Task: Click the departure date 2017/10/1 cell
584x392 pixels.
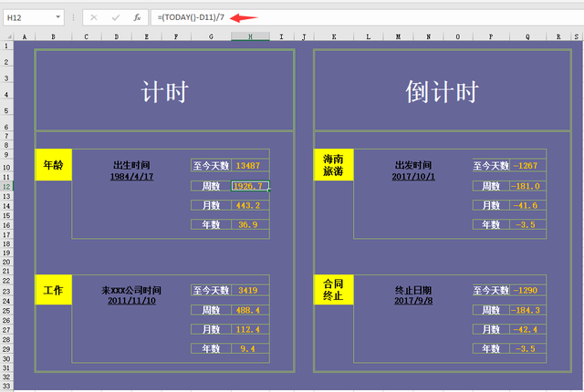Action: (x=413, y=176)
